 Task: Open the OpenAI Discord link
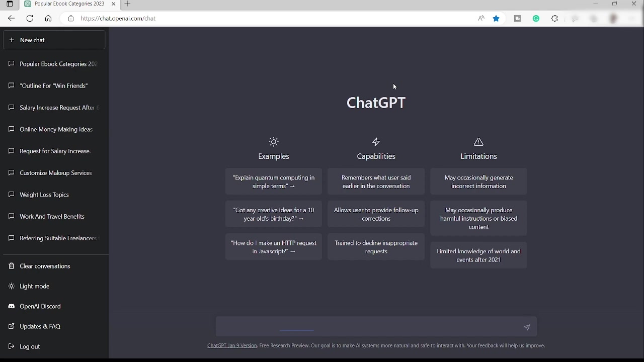pos(54,306)
